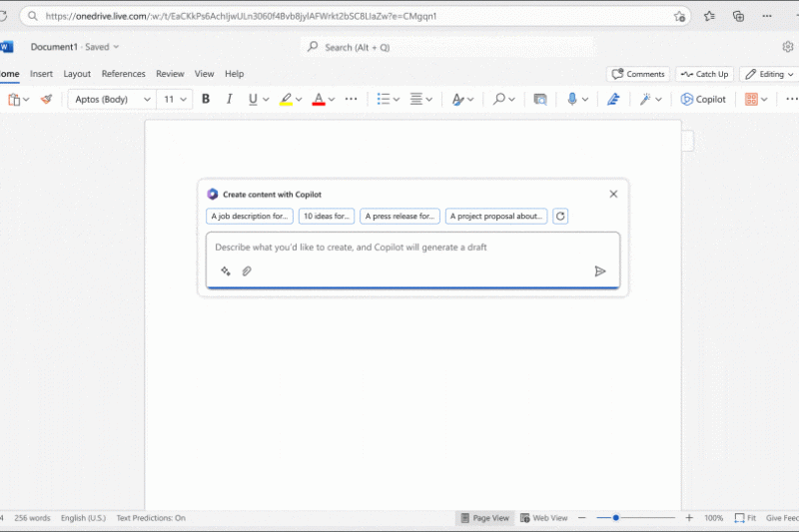
Task: Toggle Italic formatting
Action: click(230, 99)
